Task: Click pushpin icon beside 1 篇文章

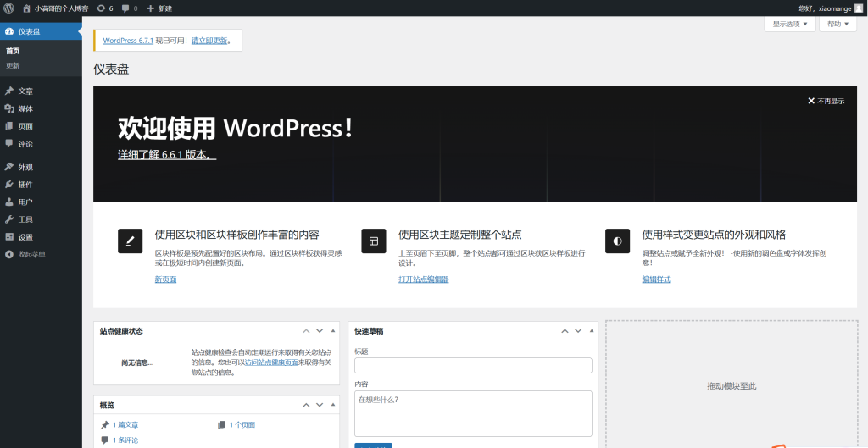Action: coord(104,425)
